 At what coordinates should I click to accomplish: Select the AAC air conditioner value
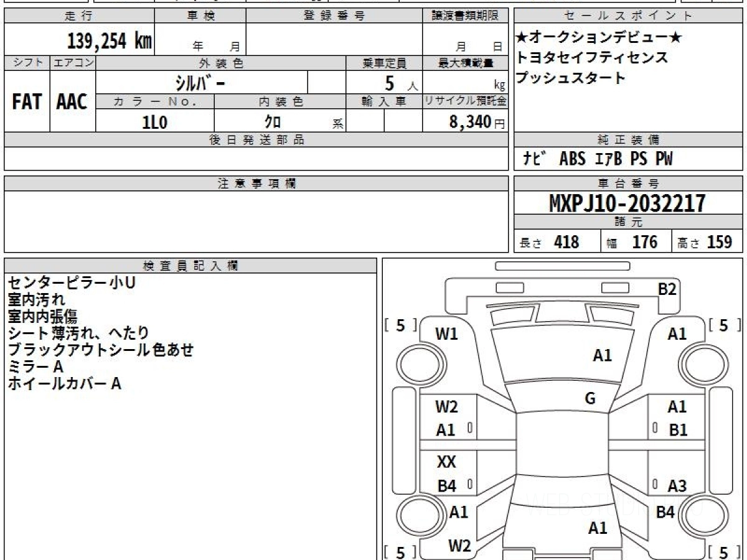[x=72, y=102]
